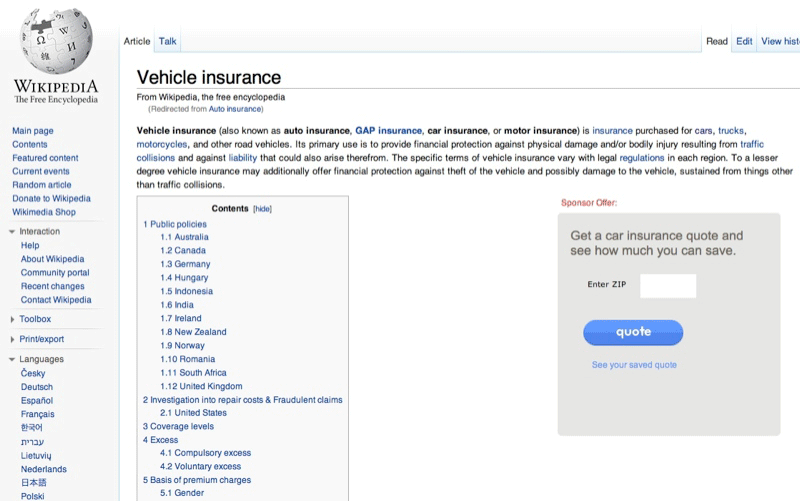Open the regulations link
The width and height of the screenshot is (800, 501).
642,158
